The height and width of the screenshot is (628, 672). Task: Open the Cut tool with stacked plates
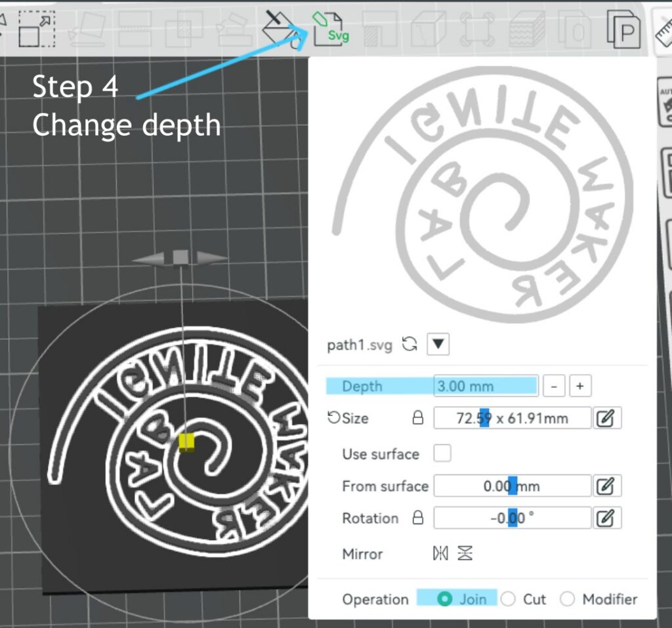point(135,29)
